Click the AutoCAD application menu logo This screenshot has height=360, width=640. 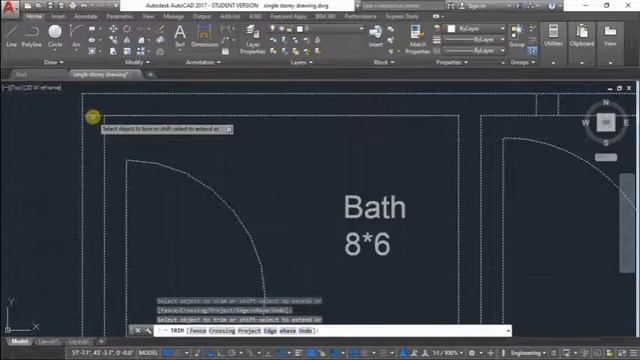coord(9,8)
